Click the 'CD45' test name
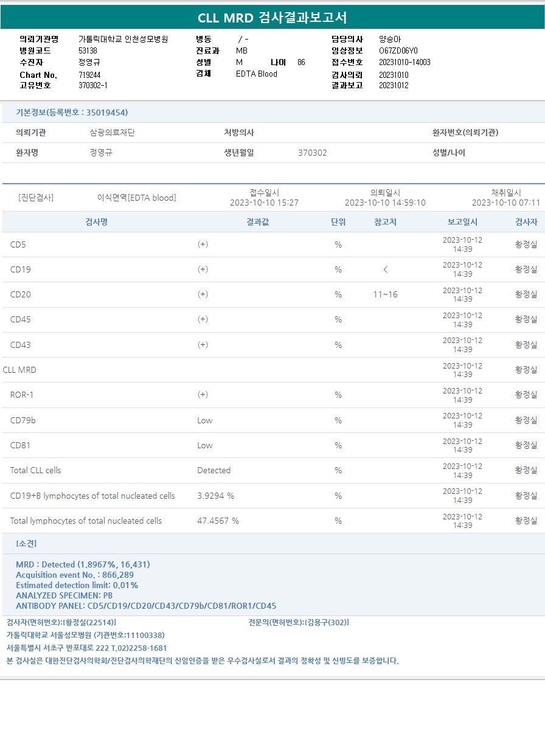Image resolution: width=545 pixels, height=756 pixels. tap(21, 319)
